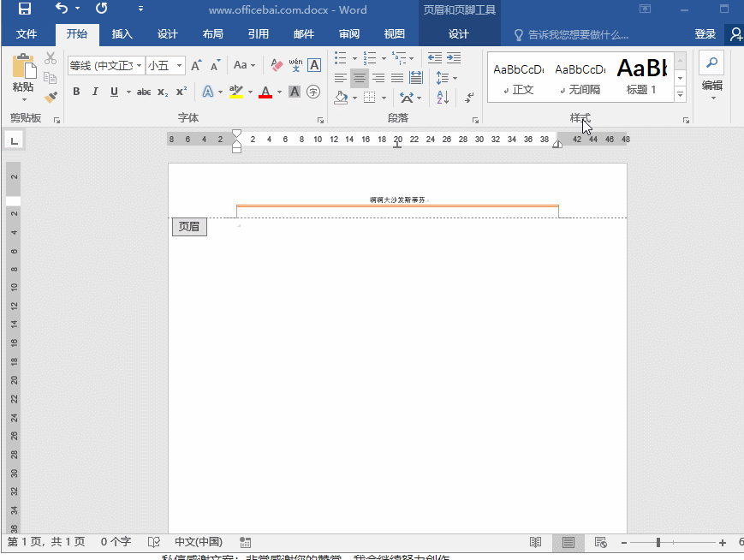The image size is (744, 560).
Task: Click the 粘贴 paste button
Action: point(24,77)
